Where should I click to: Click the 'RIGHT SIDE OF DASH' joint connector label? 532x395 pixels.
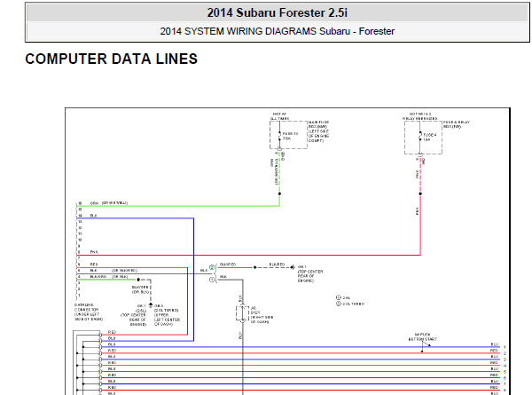click(x=262, y=315)
